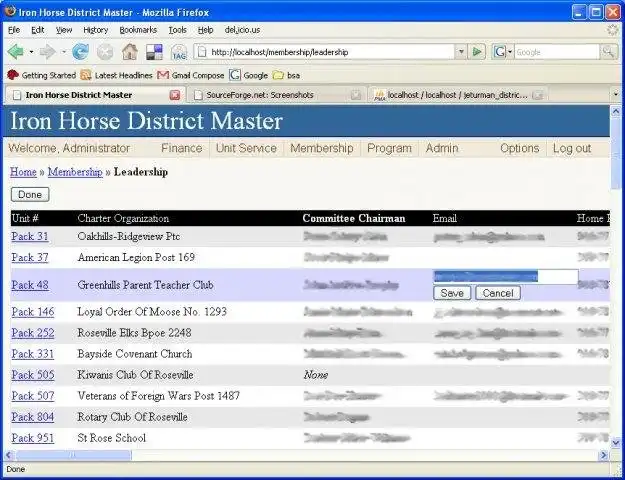Click the greyed Forward arrow button
The width and height of the screenshot is (625, 480).
(47, 52)
